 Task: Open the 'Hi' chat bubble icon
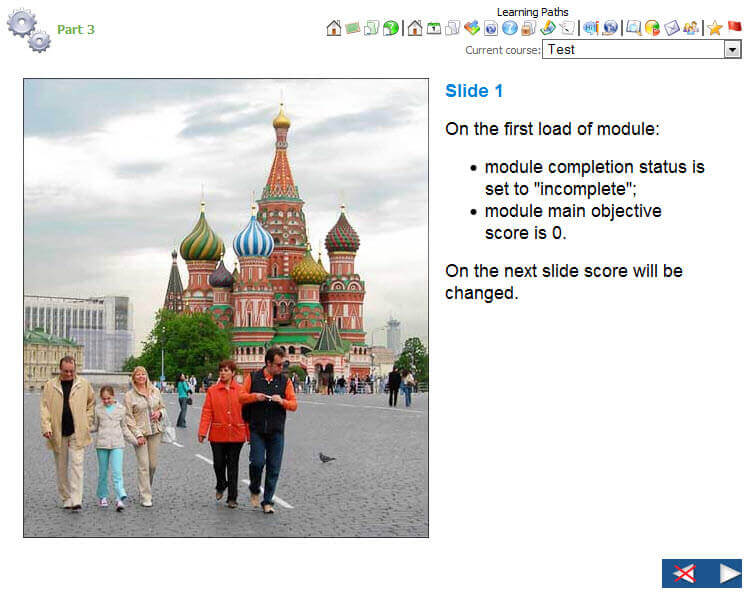pos(591,28)
